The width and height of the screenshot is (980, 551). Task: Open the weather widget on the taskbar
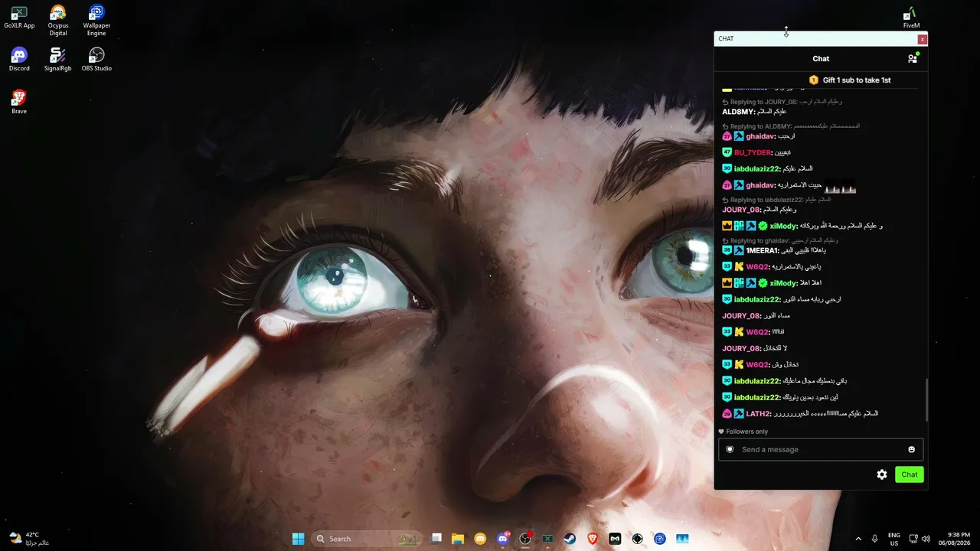tap(29, 539)
